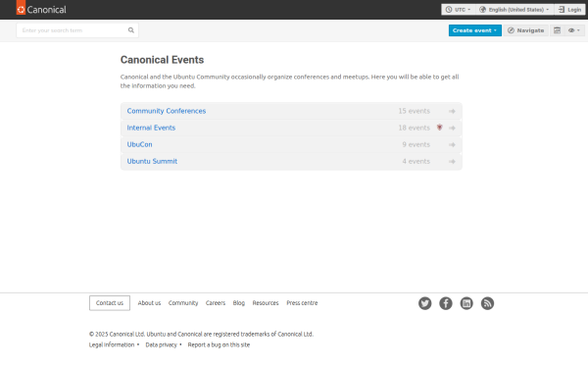Click the 18 events count text
This screenshot has height=368, width=588.
coord(414,128)
